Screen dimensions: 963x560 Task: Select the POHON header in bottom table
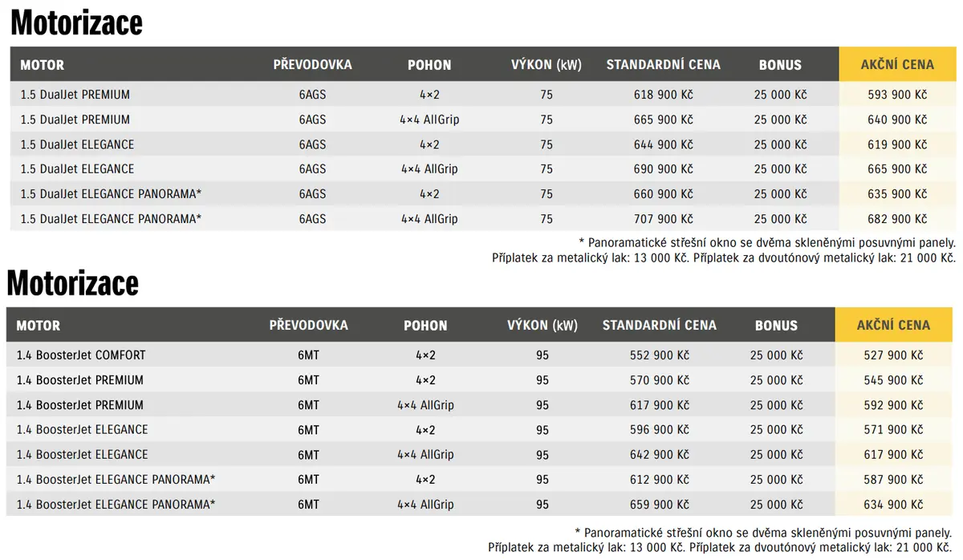click(x=425, y=325)
